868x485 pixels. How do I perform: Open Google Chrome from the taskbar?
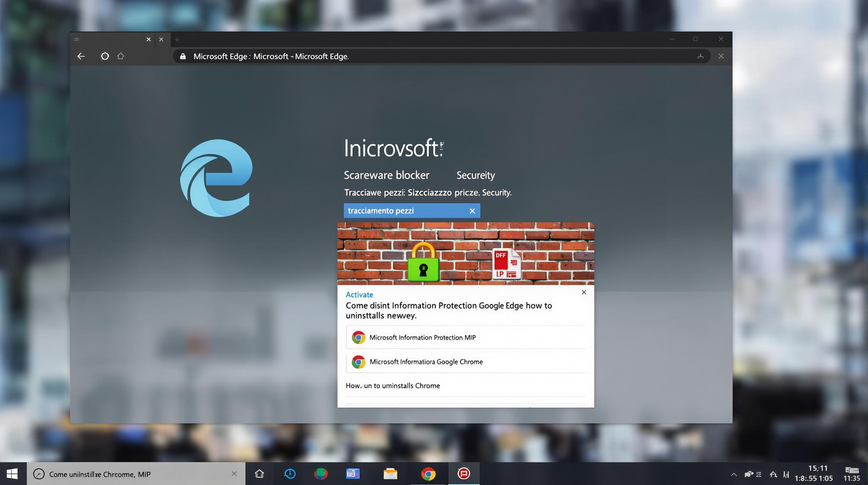point(428,474)
